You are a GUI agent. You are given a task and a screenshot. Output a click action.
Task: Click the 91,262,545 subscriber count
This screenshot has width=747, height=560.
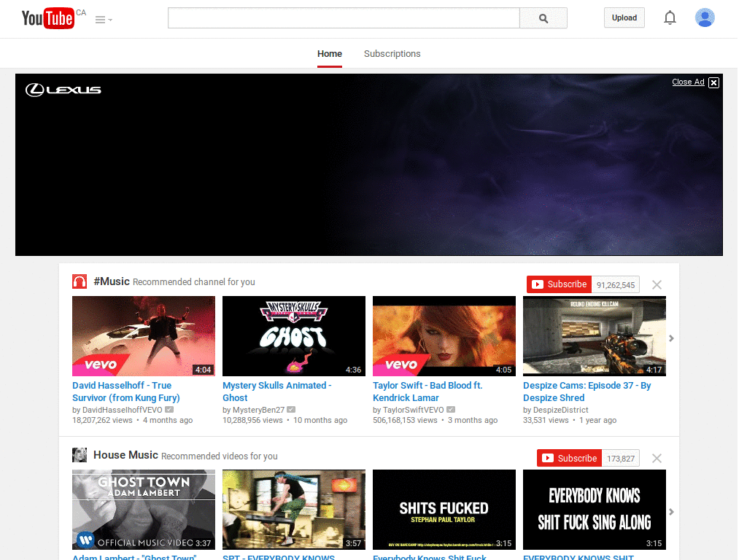pyautogui.click(x=616, y=285)
